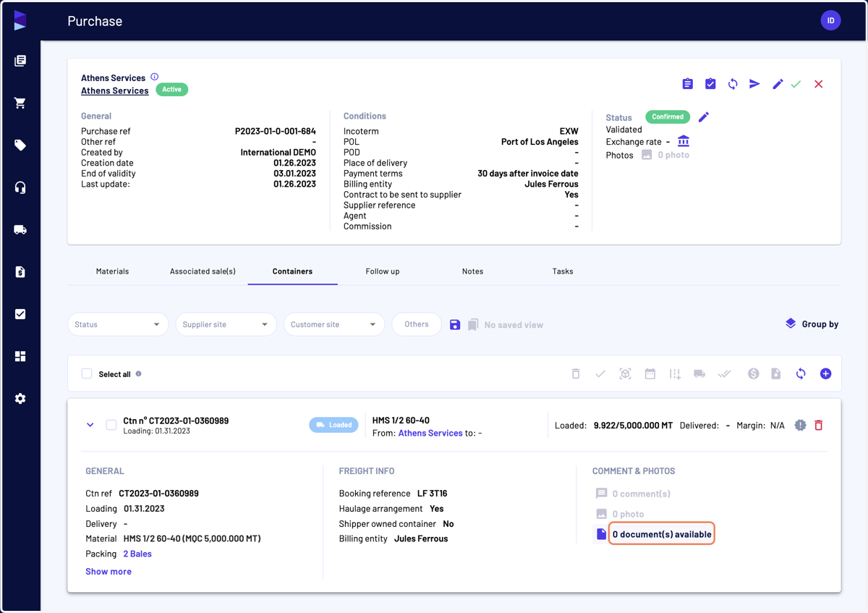This screenshot has height=613, width=868.
Task: Collapse the container row chevron
Action: tap(90, 425)
